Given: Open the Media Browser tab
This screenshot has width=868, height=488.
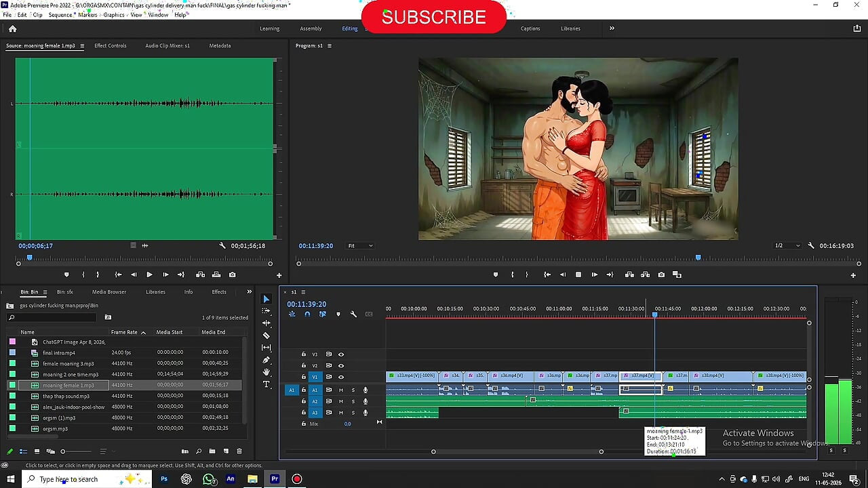Looking at the screenshot, I should (109, 292).
